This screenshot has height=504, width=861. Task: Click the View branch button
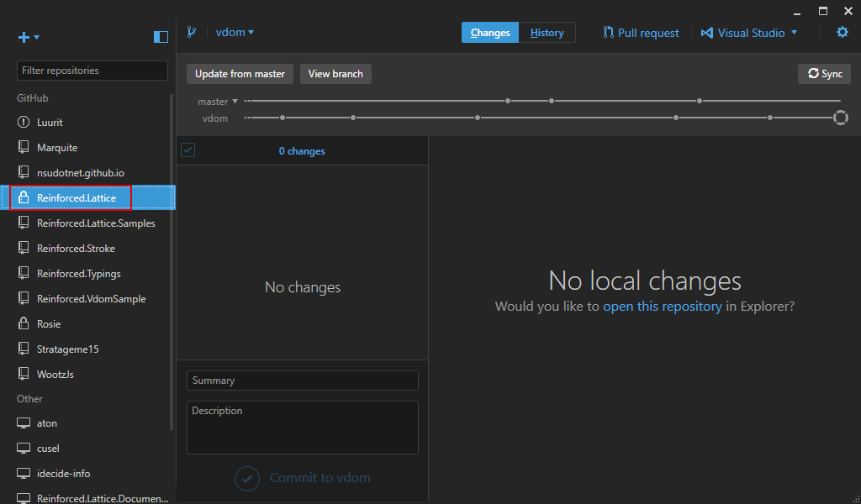(x=335, y=74)
